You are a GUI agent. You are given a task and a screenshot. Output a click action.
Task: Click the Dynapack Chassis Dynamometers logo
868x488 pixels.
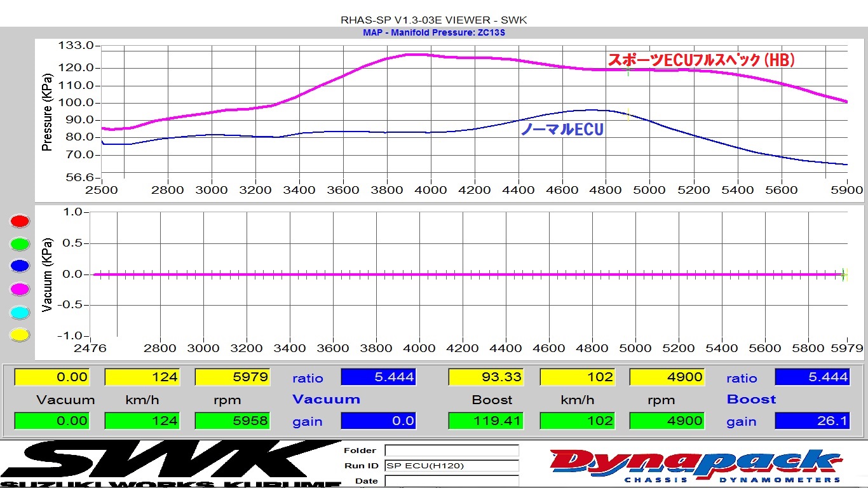(x=696, y=466)
